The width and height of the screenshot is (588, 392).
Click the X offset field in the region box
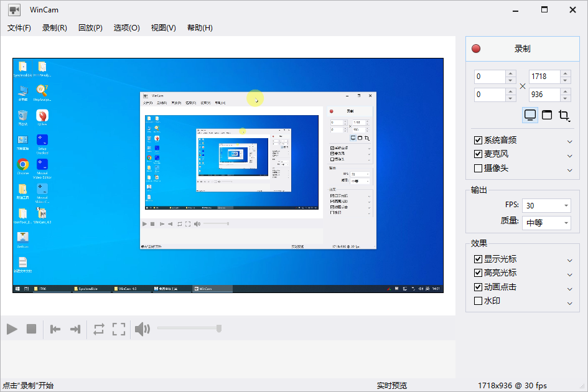coord(490,77)
